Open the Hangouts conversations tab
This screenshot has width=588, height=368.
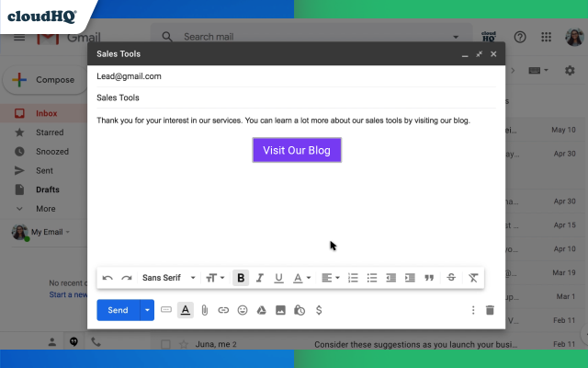click(73, 341)
